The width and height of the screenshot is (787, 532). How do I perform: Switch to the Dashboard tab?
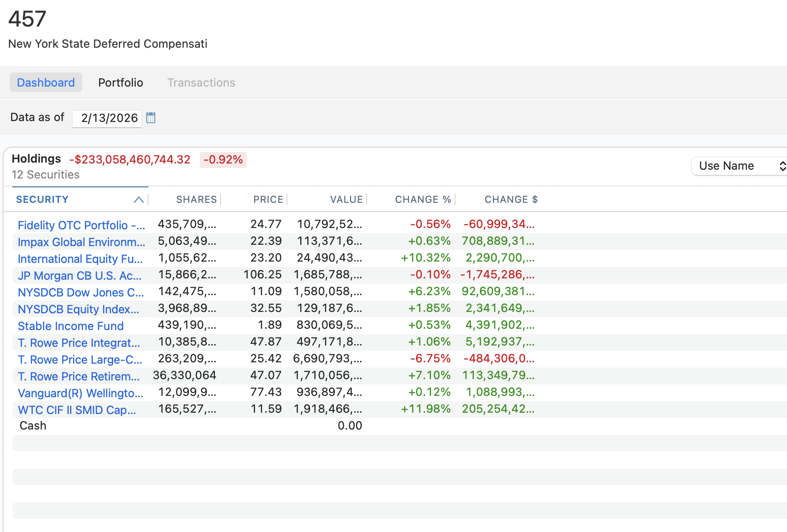pyautogui.click(x=46, y=83)
